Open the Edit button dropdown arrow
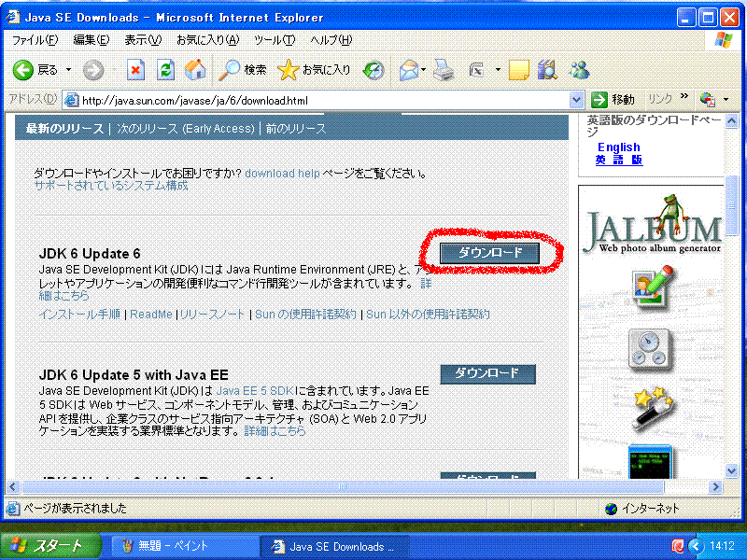The width and height of the screenshot is (747, 560). (x=498, y=70)
